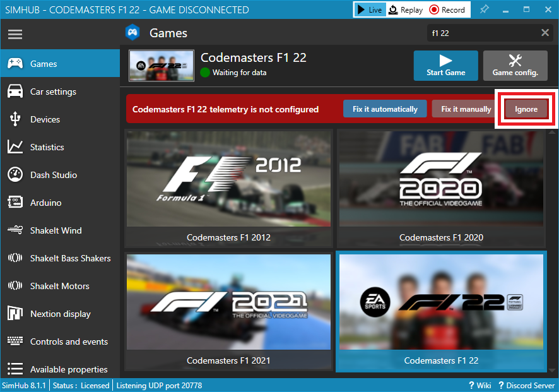Clear the f1 22 search field
This screenshot has width=559, height=392.
[545, 32]
